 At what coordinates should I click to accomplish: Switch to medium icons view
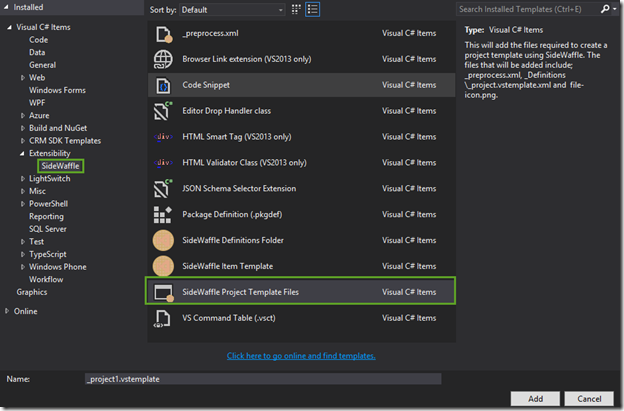tap(296, 10)
